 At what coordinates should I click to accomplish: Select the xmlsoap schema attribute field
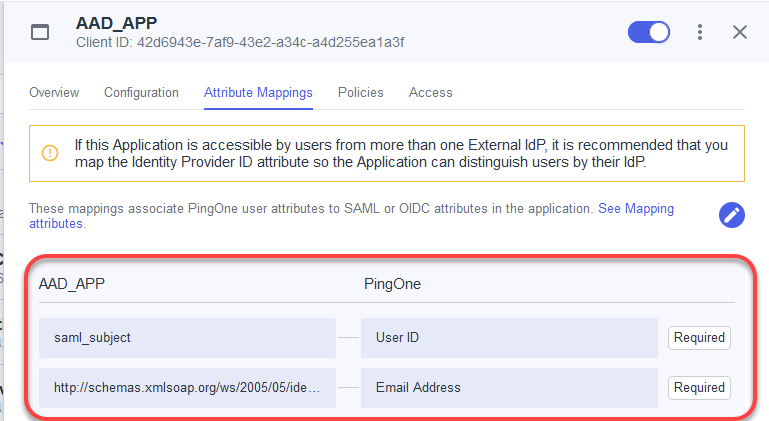coord(187,387)
